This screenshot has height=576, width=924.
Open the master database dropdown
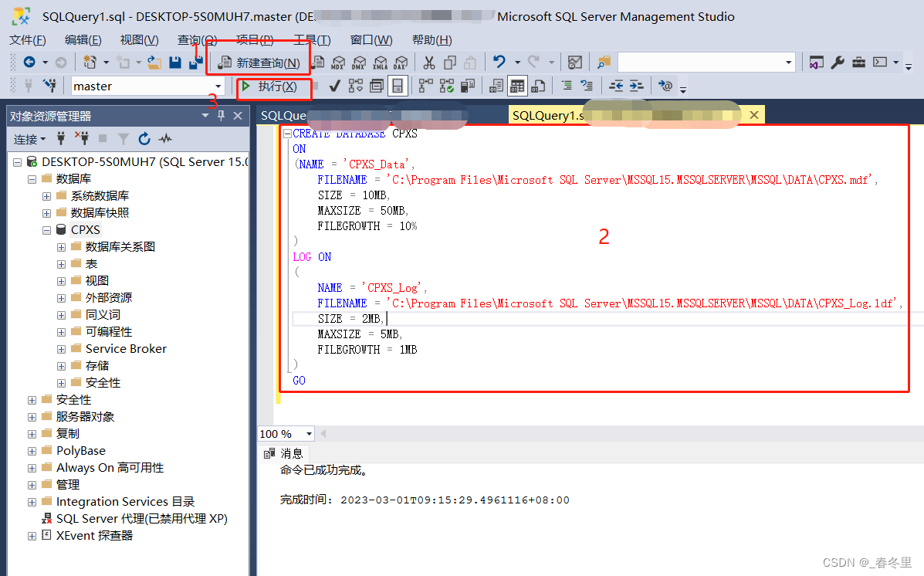[218, 86]
